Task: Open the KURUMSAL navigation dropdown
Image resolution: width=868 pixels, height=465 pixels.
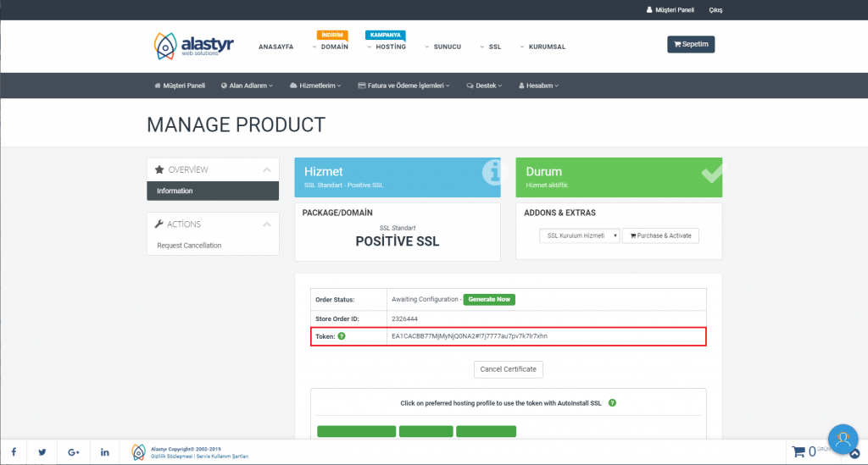Action: coord(542,47)
